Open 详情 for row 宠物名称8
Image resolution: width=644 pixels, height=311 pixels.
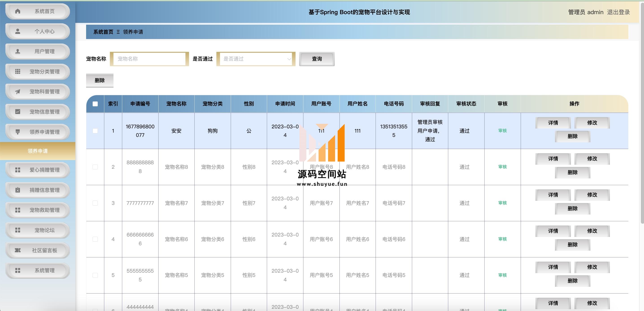[x=553, y=159]
